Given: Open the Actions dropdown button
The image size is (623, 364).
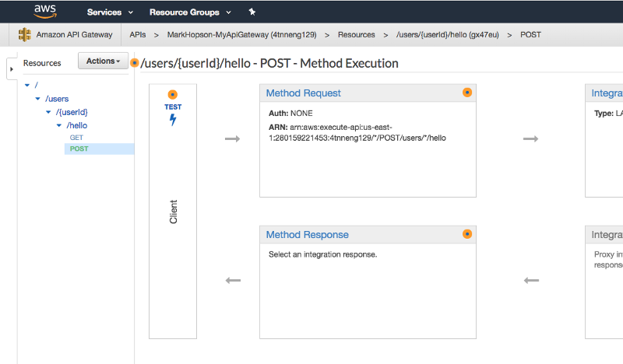Looking at the screenshot, I should coord(103,61).
